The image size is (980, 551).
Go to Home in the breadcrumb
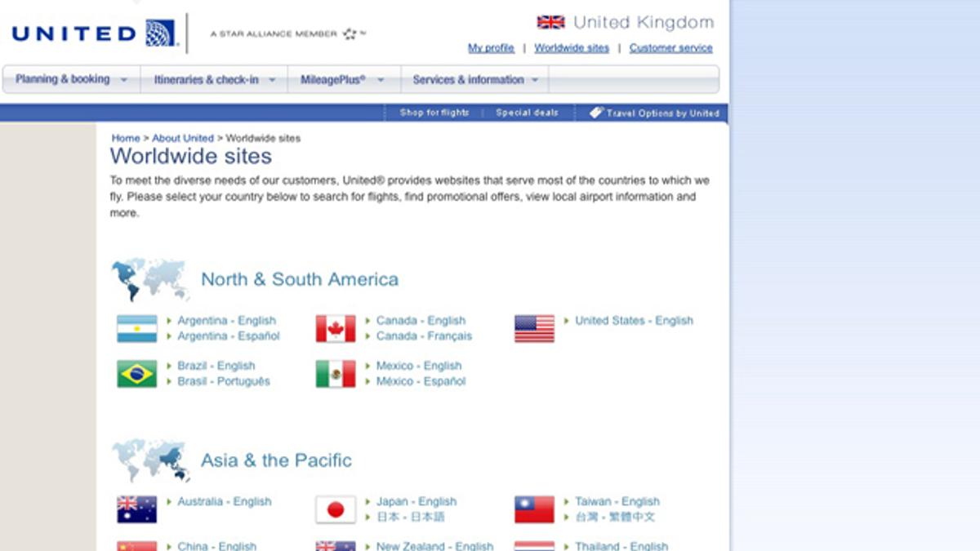coord(126,139)
